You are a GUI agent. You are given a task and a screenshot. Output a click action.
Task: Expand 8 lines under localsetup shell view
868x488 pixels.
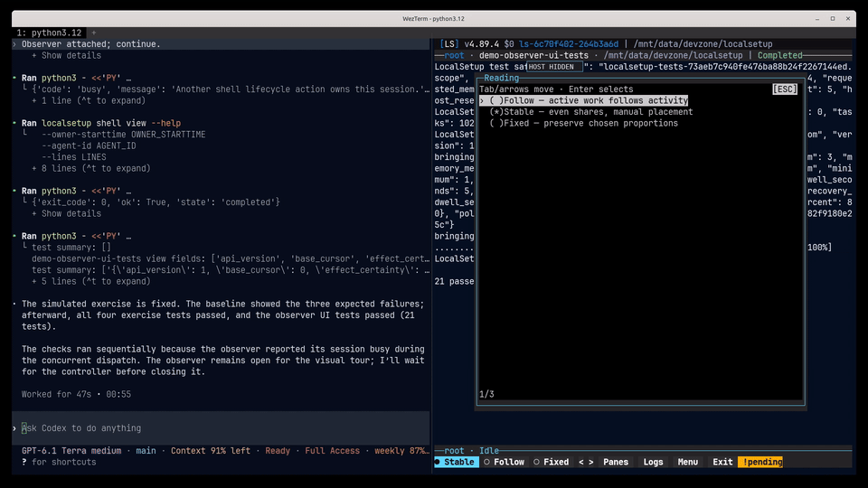click(90, 169)
